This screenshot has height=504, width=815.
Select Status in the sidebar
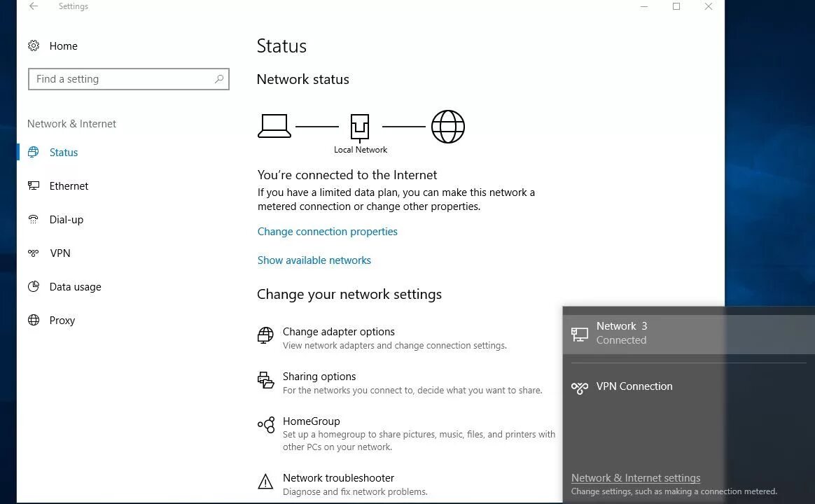point(64,152)
